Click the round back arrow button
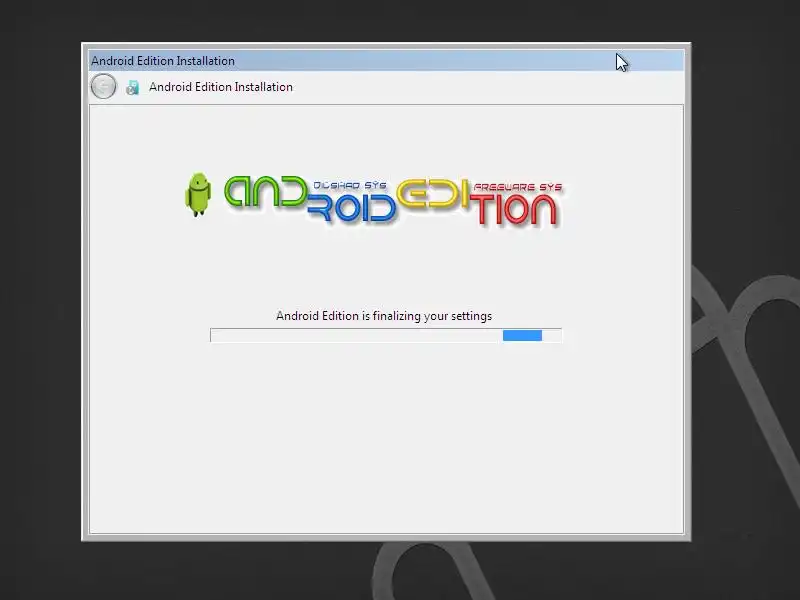Viewport: 800px width, 600px height. click(103, 86)
